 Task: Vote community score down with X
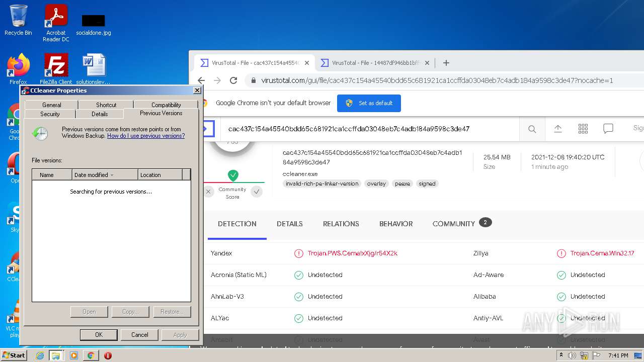point(208,192)
